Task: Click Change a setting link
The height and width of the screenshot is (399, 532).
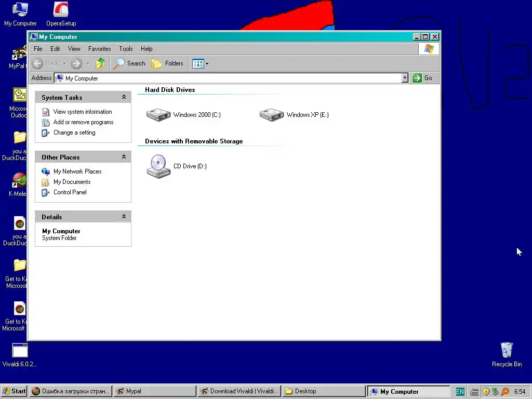Action: [74, 132]
